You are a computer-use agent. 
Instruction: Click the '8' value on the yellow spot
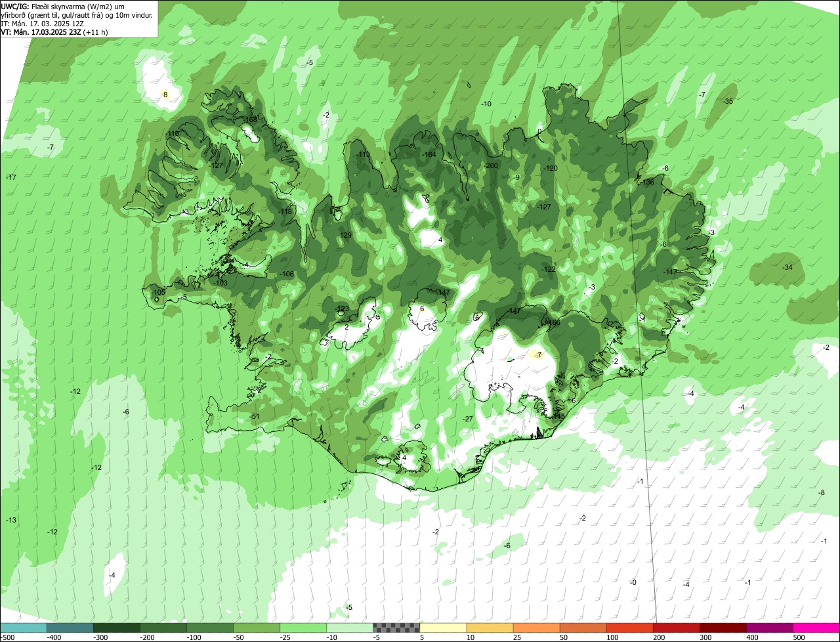(165, 95)
